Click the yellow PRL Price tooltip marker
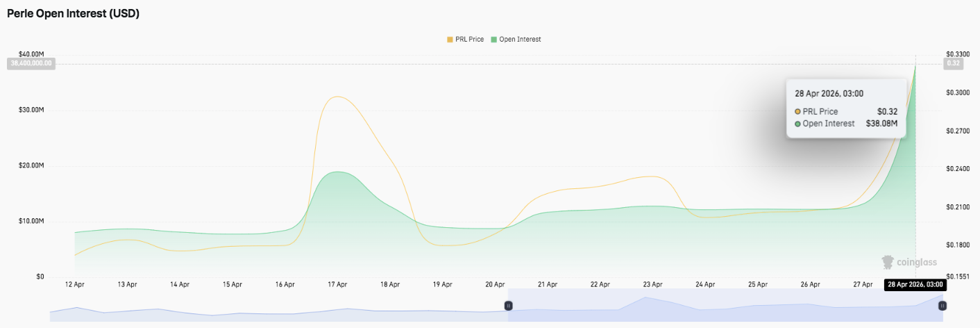 pyautogui.click(x=797, y=112)
